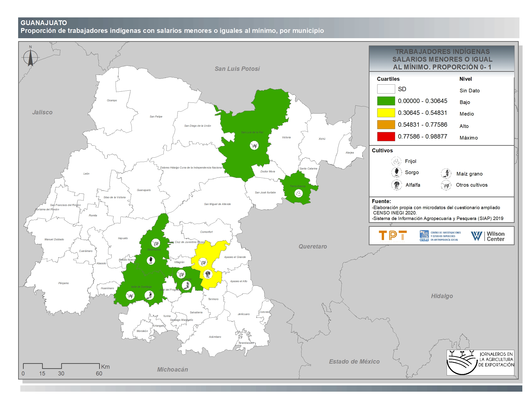Click the Maíz grano legend icon
532x411 pixels.
446,174
